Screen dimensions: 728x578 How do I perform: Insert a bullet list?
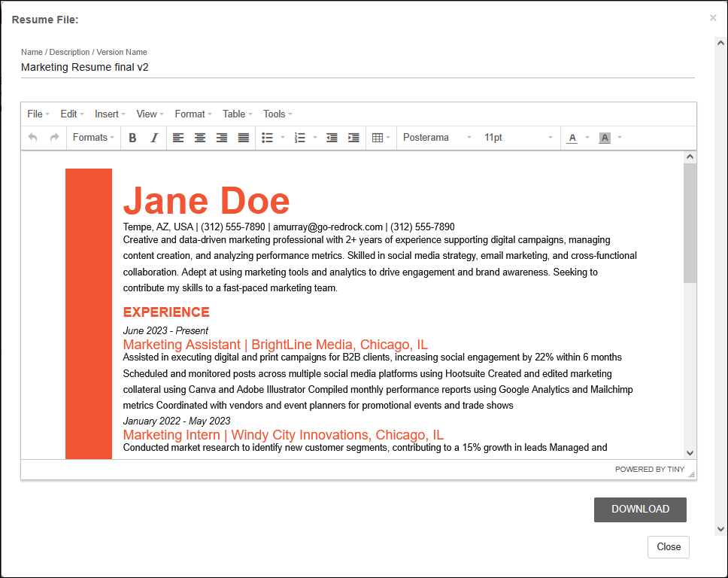[267, 138]
